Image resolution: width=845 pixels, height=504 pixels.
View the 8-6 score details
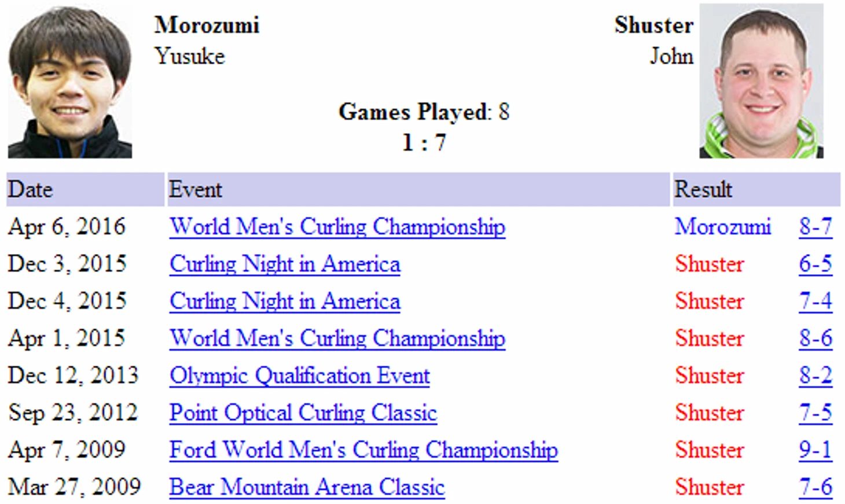click(x=815, y=338)
